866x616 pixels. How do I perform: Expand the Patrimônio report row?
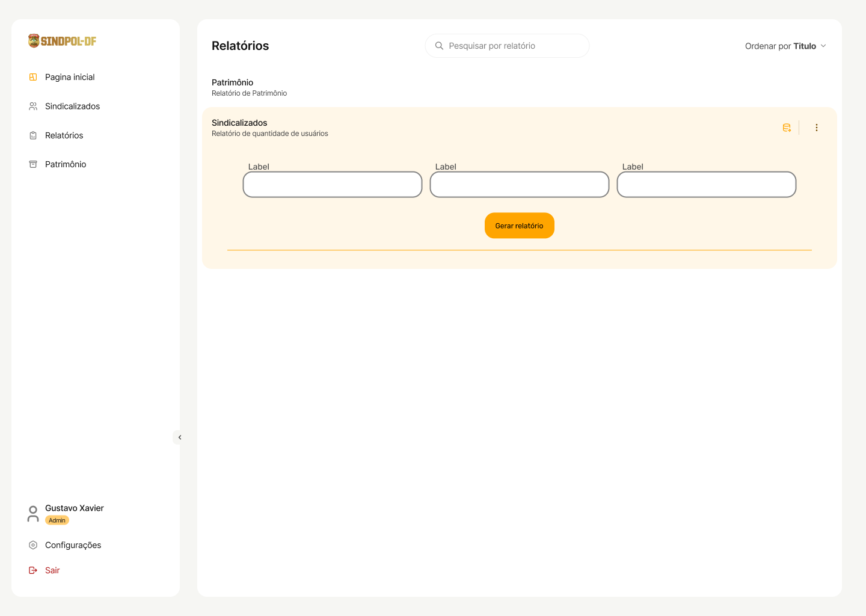pos(520,87)
